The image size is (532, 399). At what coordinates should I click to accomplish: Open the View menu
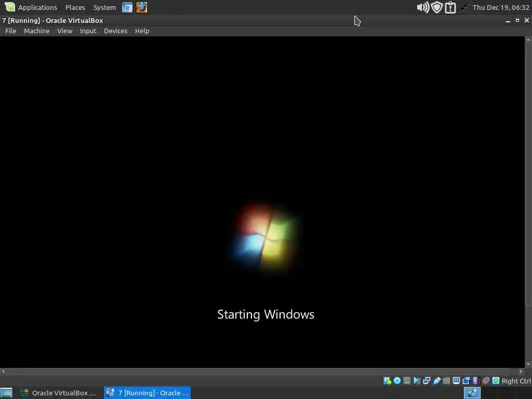pos(64,31)
